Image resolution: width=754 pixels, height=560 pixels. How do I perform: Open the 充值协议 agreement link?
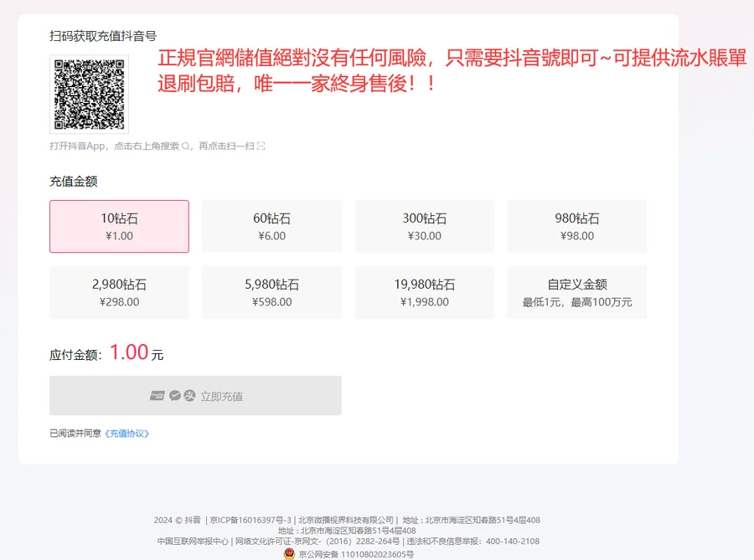pos(127,434)
